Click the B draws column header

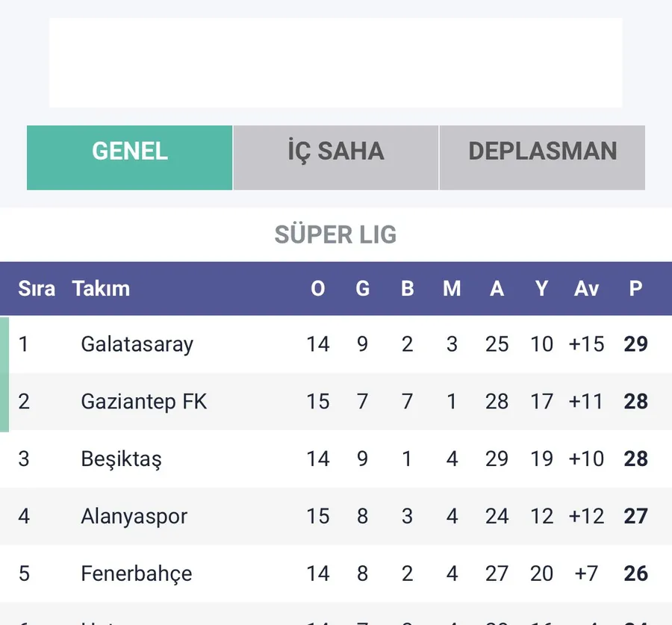[x=408, y=289]
